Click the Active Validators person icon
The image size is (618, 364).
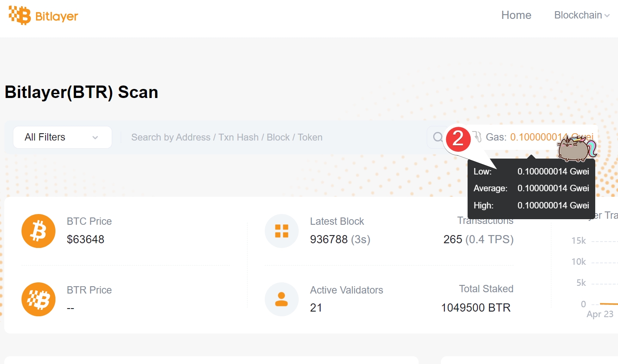coord(281,299)
